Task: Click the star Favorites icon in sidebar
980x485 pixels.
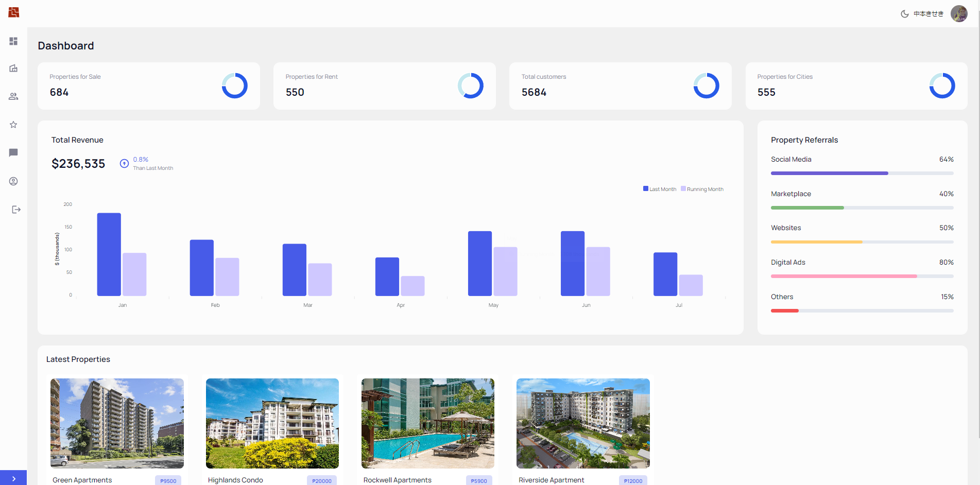Action: 13,125
